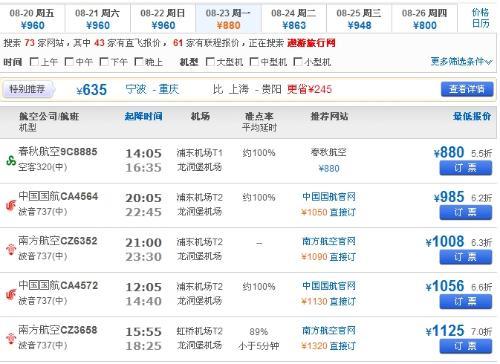This screenshot has height=364, width=500.
Task: Enable the 小型机 aircraft filter
Action: click(x=297, y=61)
